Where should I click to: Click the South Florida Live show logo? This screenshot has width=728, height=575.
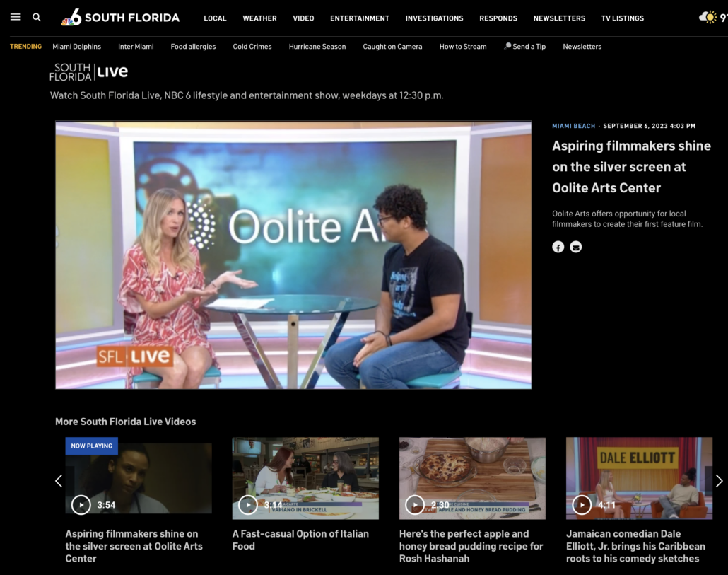coord(89,71)
